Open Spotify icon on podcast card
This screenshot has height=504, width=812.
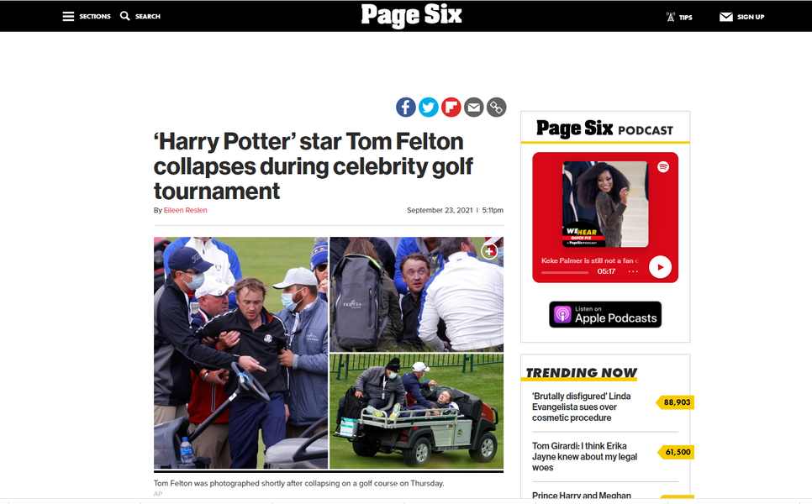coord(663,166)
